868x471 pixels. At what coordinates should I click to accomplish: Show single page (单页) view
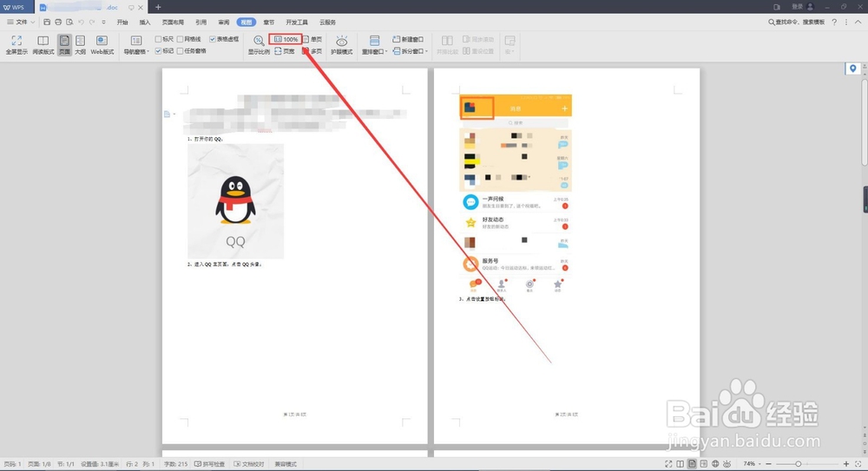pos(312,39)
